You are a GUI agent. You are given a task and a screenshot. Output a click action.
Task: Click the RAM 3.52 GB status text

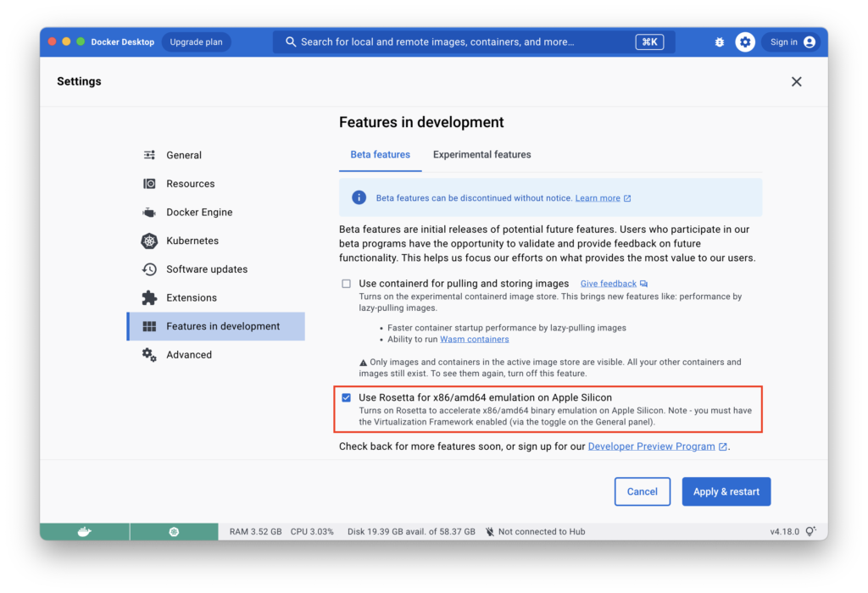256,532
